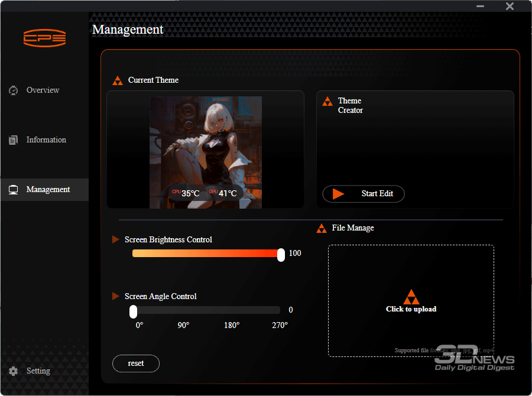Click the middle of the brightness slider bar
This screenshot has height=396, width=532.
point(206,253)
